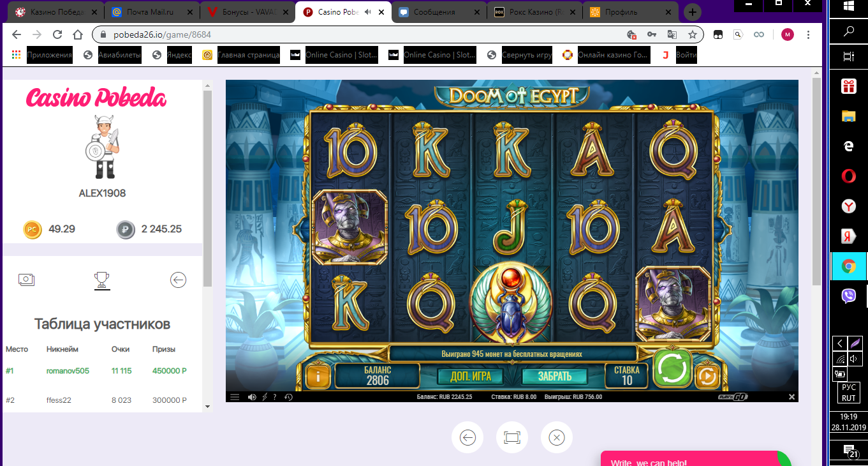Open the paytable with the i button
The height and width of the screenshot is (466, 868).
[x=317, y=376]
